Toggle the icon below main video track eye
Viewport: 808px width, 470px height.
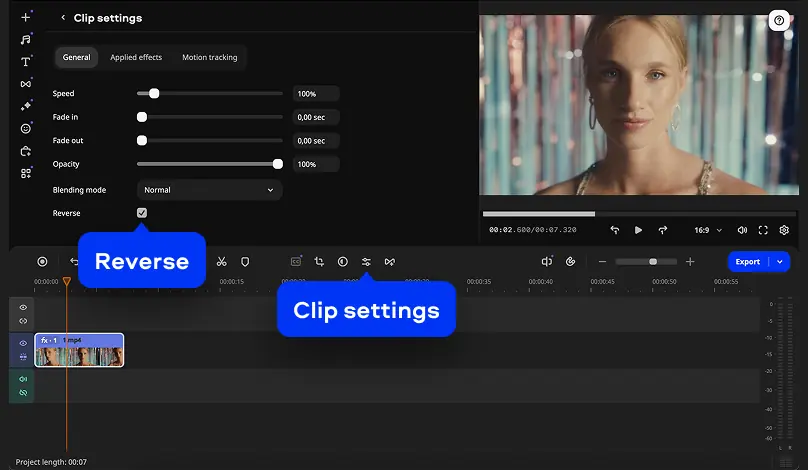click(23, 357)
